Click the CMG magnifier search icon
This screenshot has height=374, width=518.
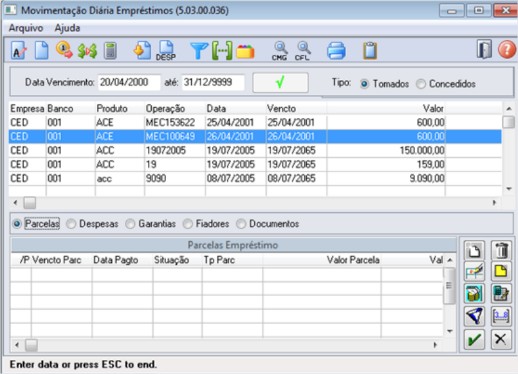pyautogui.click(x=279, y=51)
